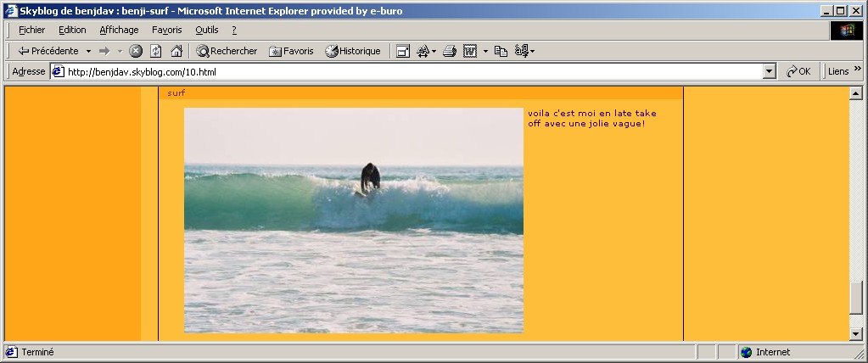Click the Windows logo throbber icon

coord(847,30)
